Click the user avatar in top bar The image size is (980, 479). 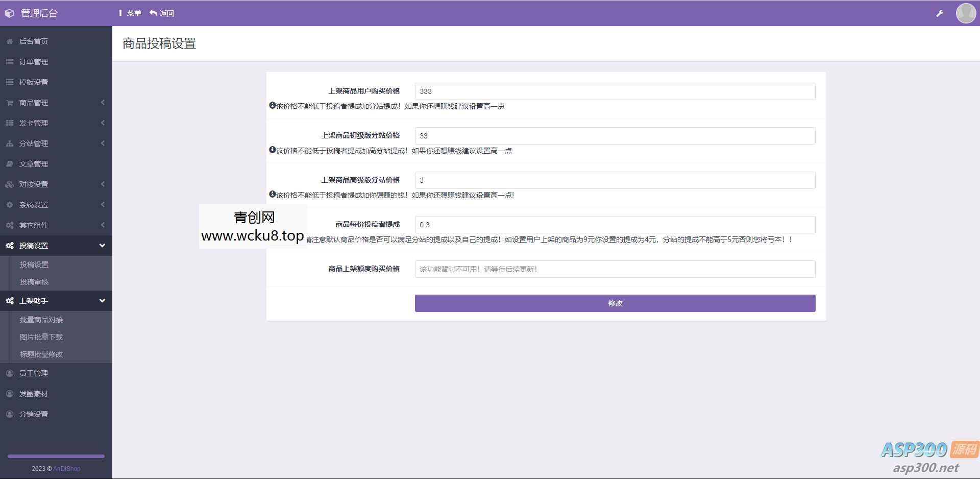tap(966, 13)
